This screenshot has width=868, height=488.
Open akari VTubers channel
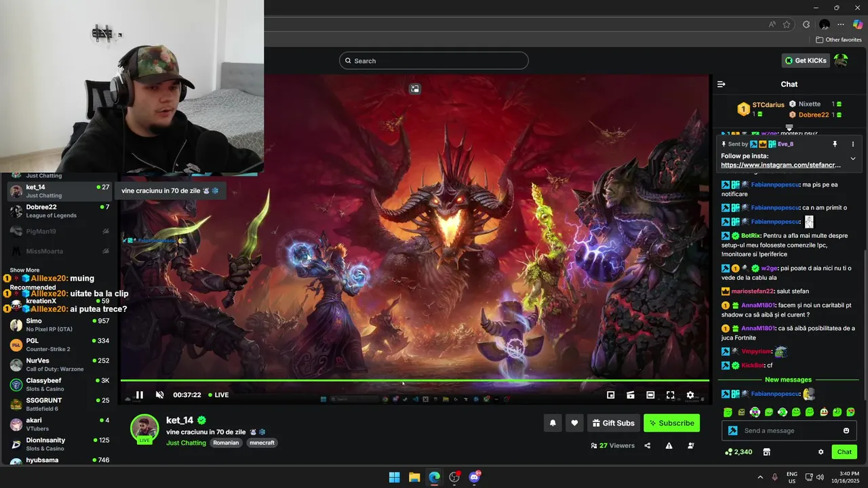(59, 424)
